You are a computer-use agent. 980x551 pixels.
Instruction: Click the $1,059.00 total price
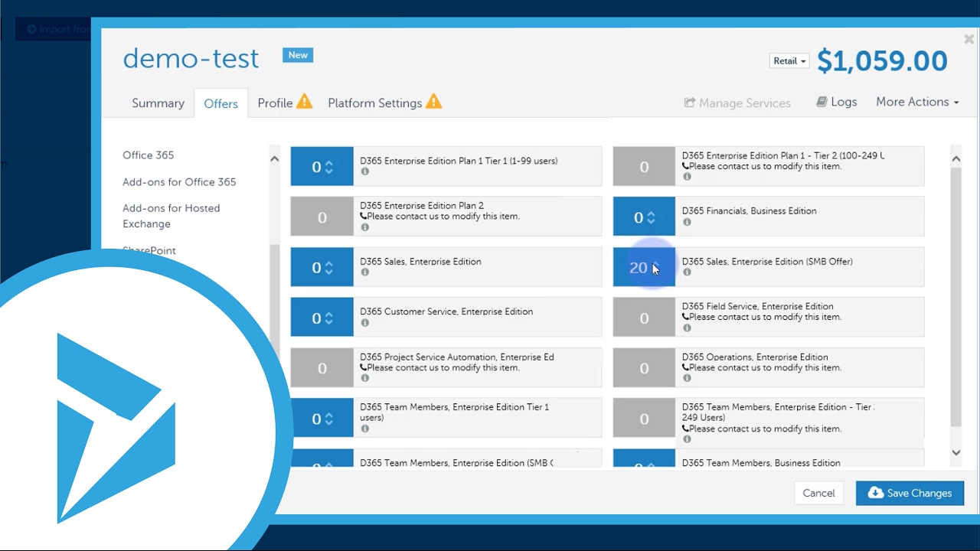[882, 61]
